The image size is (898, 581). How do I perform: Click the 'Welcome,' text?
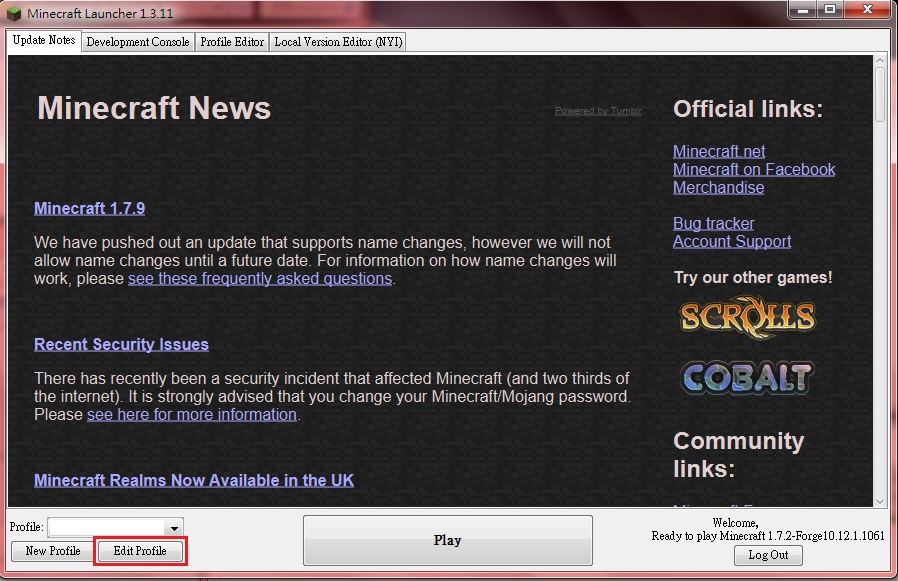coord(735,523)
